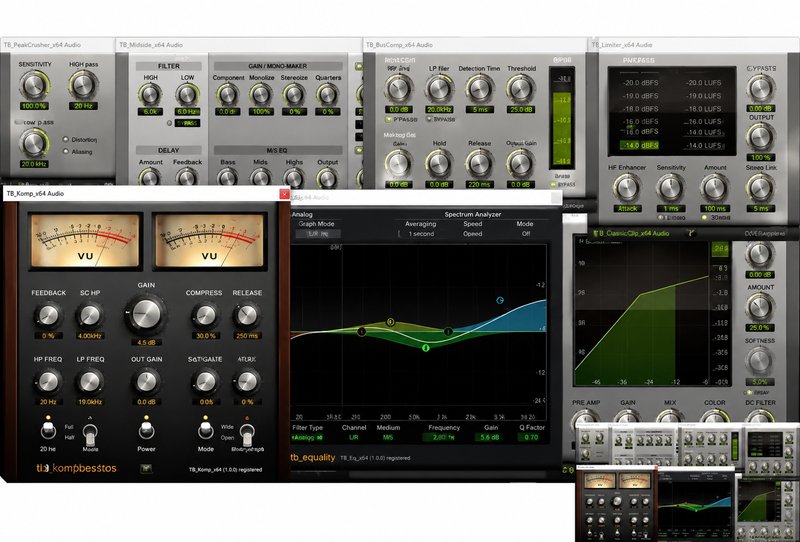Click the Hold knob in TB_BusComp
The image size is (800, 542).
(439, 164)
